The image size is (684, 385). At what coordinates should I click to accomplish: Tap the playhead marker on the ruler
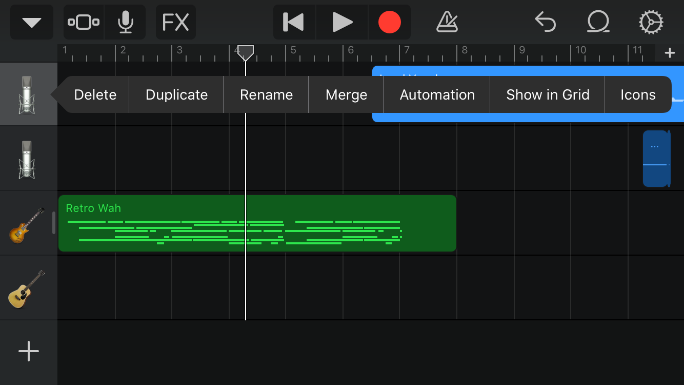click(x=245, y=53)
